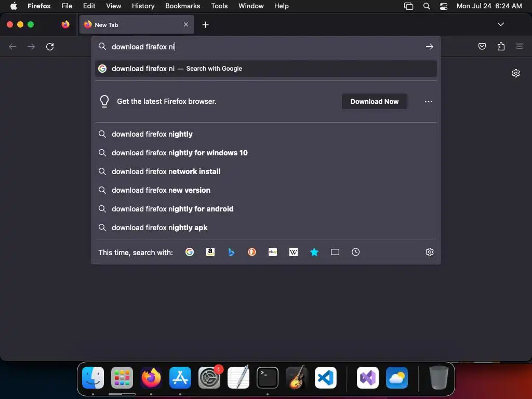Open the Extensions puzzle icon

click(501, 46)
